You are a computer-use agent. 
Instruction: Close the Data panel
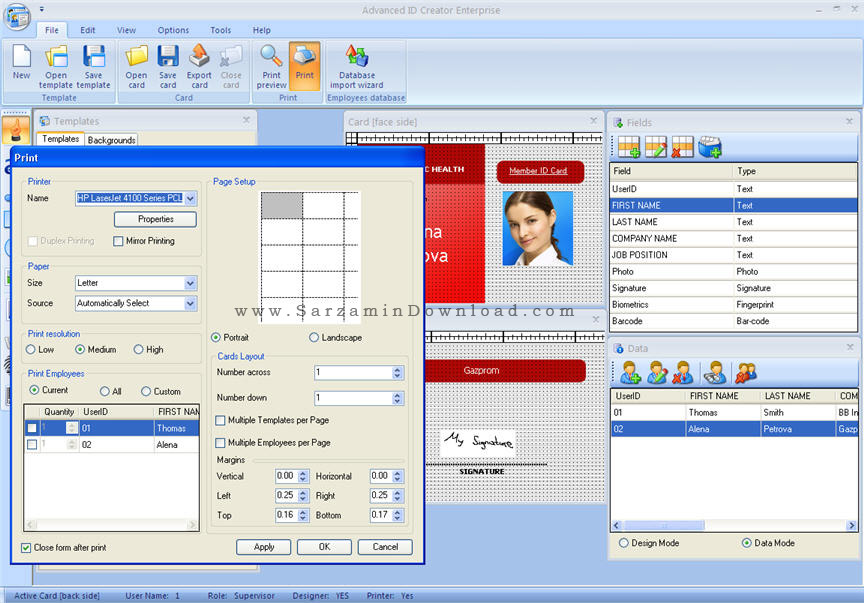coord(850,347)
